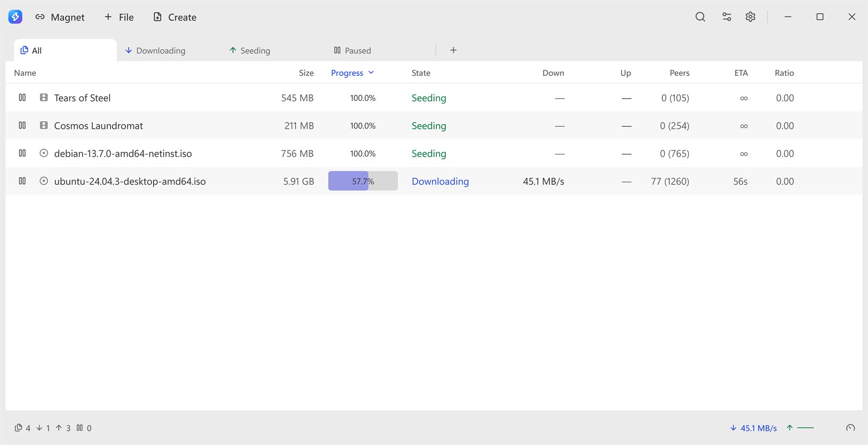This screenshot has height=445, width=868.
Task: Add a new tab with the plus button
Action: click(x=454, y=50)
